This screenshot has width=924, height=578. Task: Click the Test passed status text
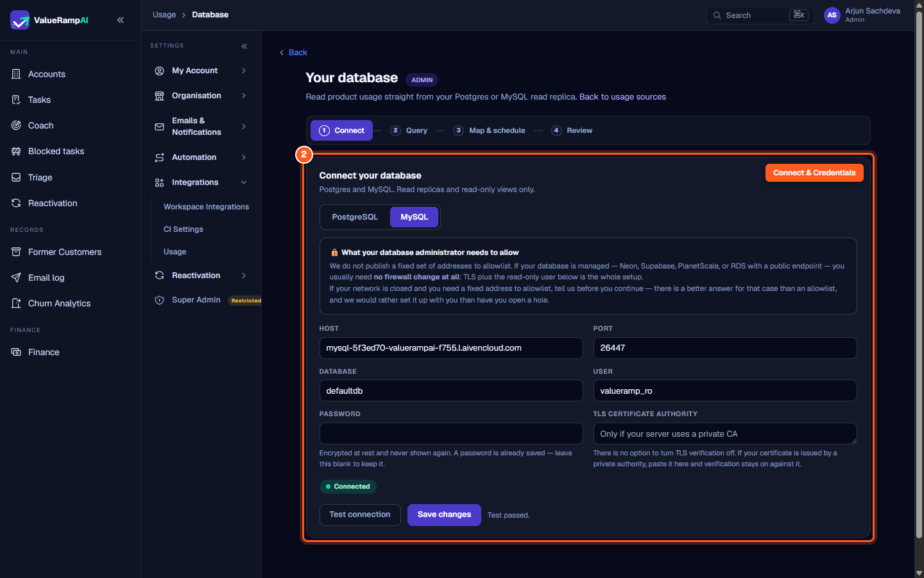coord(508,515)
